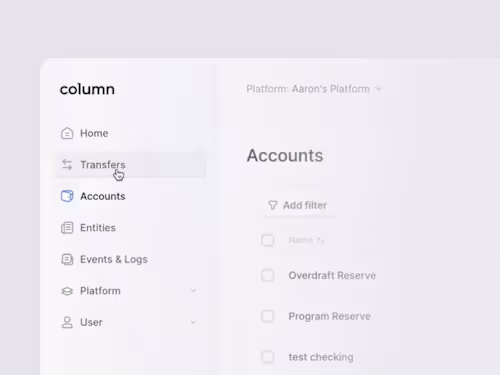This screenshot has height=375, width=500.
Task: Click the column logo
Action: pyautogui.click(x=87, y=89)
